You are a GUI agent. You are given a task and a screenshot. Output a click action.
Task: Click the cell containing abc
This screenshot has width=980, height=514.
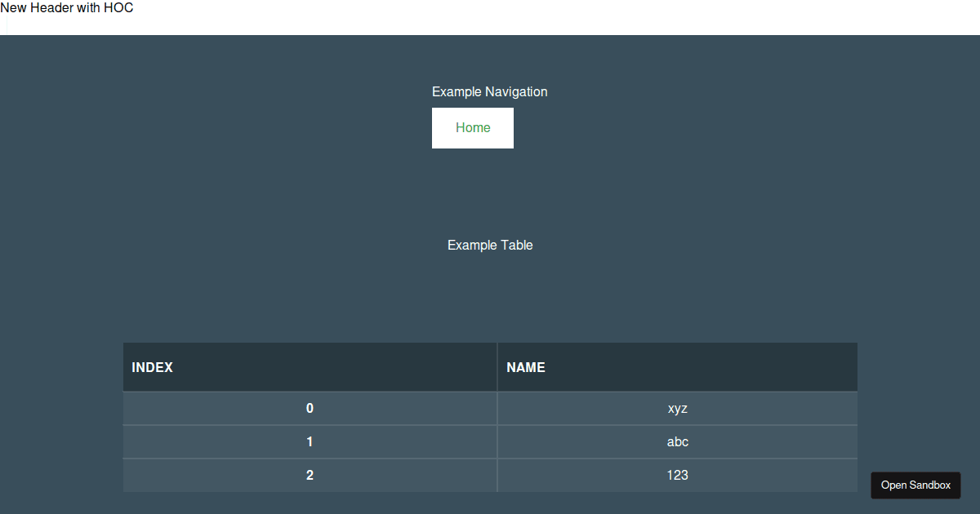pos(677,441)
